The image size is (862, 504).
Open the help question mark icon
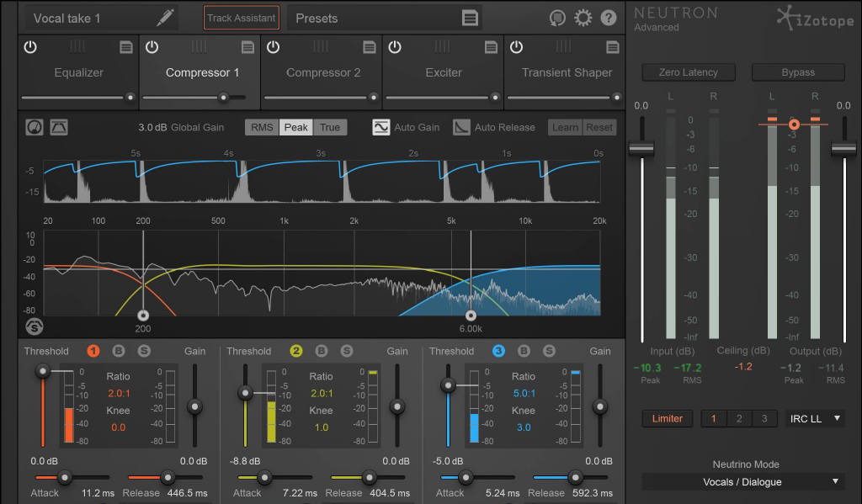pos(609,18)
